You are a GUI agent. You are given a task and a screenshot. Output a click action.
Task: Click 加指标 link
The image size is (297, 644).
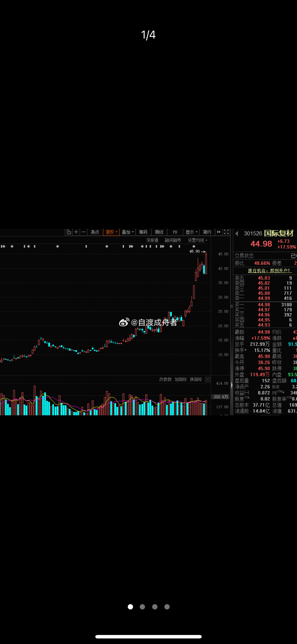181,379
